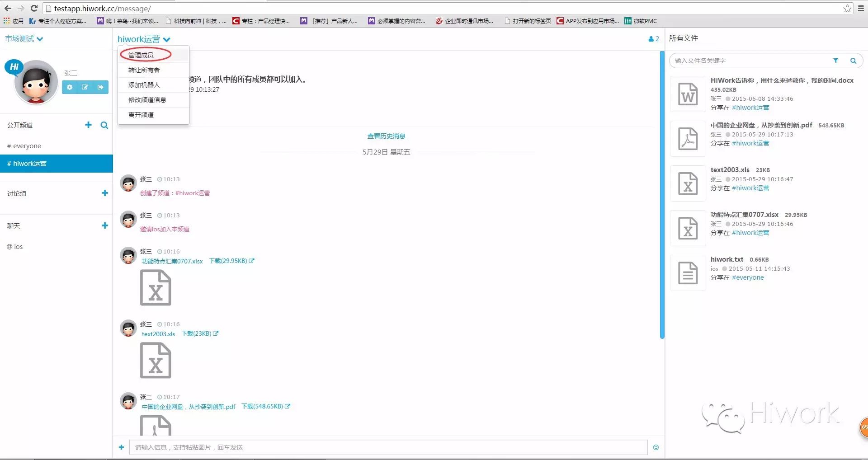Screen dimensions: 868x460
Task: Create a new discussion group with plus
Action: click(x=105, y=193)
